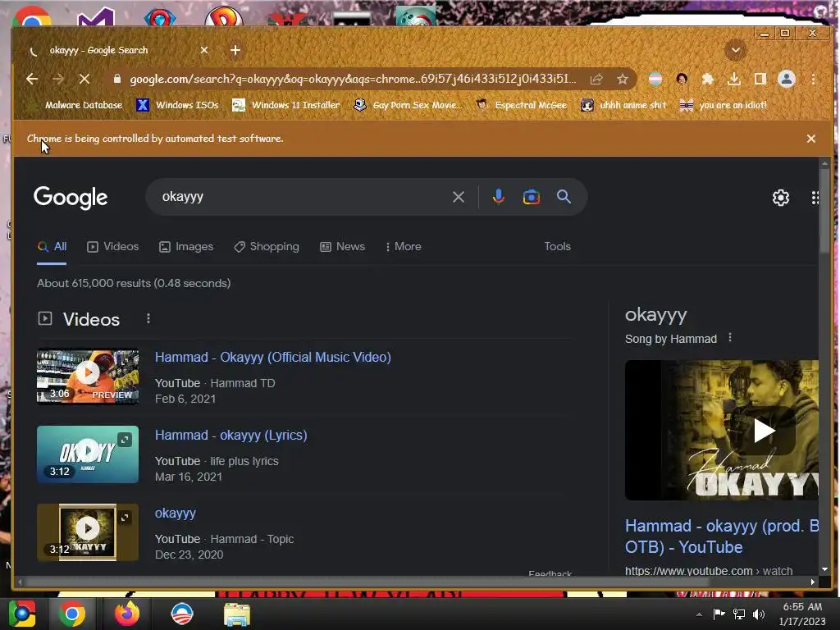Open the Windows ISOs bookmark
This screenshot has width=840, height=630.
point(178,105)
